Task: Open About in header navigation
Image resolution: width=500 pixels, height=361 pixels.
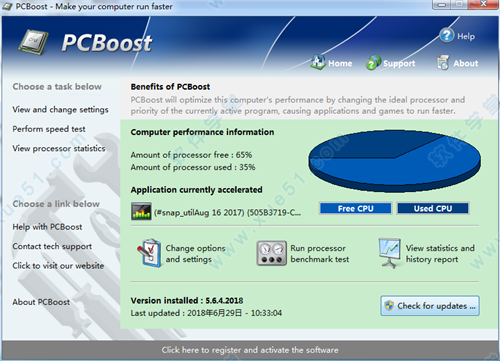Action: pyautogui.click(x=466, y=63)
